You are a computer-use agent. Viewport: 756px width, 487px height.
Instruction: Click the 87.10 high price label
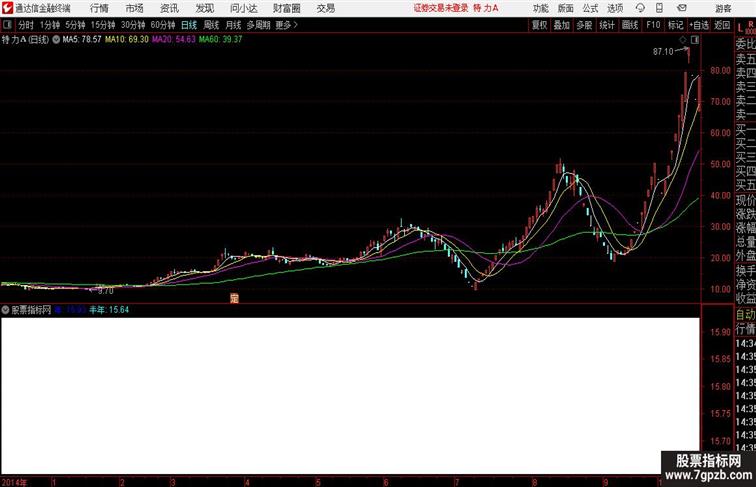(x=663, y=52)
